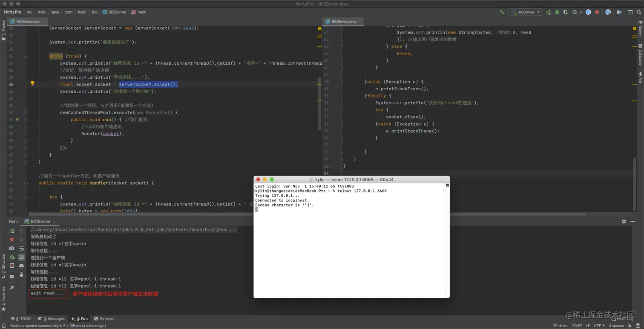The height and width of the screenshot is (329, 644).
Task: Stop the process with the red toolbar square
Action: [x=597, y=12]
